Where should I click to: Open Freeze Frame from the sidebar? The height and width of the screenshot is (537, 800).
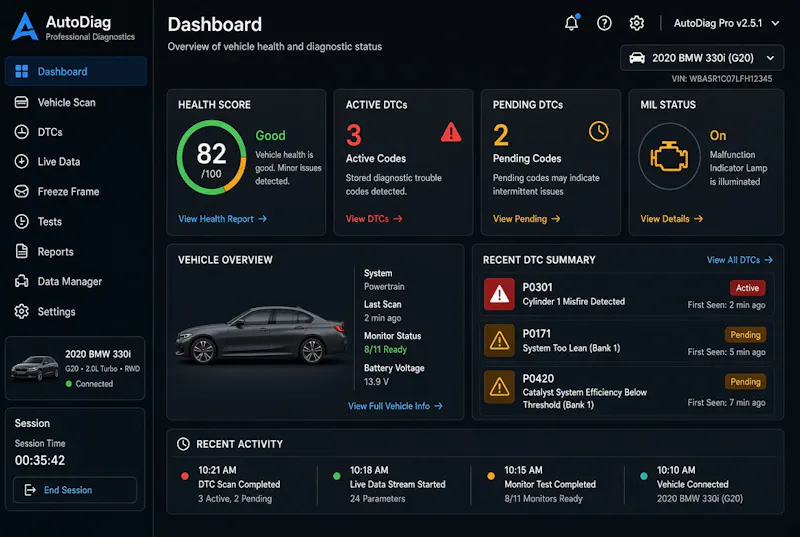(x=76, y=192)
